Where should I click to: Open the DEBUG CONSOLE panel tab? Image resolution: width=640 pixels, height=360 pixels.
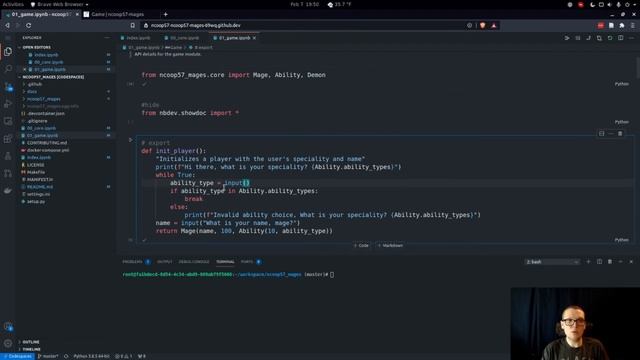194,262
